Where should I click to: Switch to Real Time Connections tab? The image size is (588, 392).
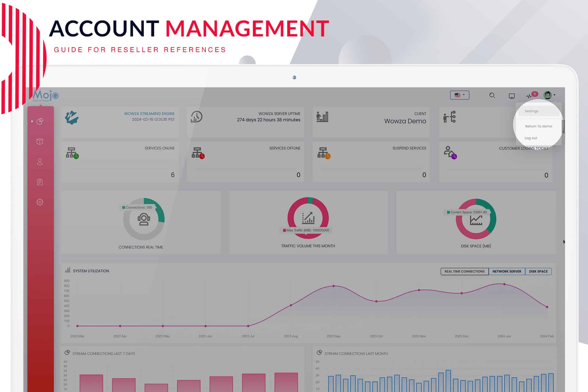click(x=465, y=271)
